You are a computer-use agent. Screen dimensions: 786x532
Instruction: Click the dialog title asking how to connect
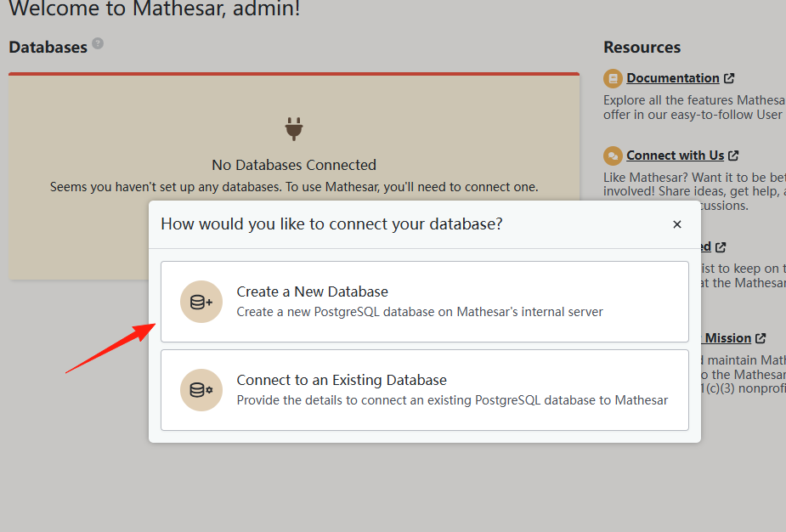[331, 224]
